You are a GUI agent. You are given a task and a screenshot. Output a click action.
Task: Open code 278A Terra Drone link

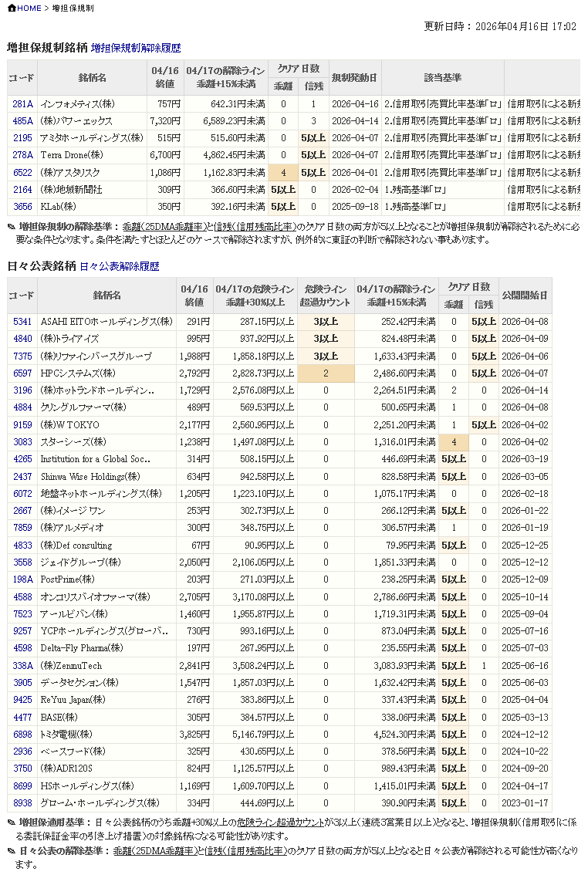click(x=22, y=155)
